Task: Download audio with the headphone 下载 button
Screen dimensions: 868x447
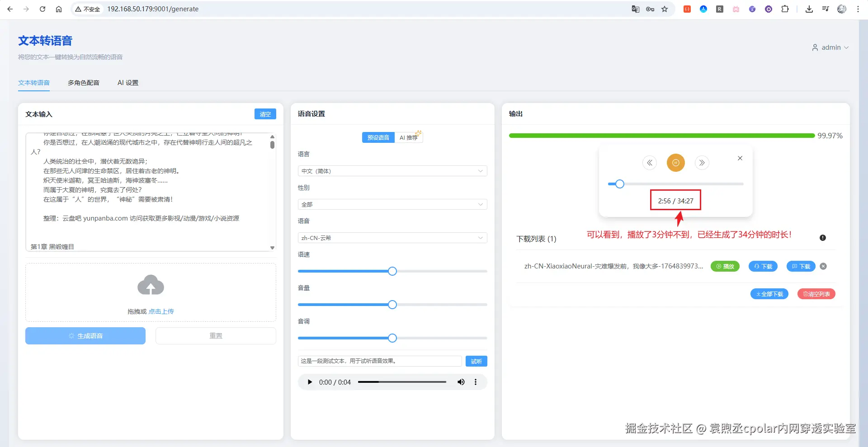Action: pos(763,266)
